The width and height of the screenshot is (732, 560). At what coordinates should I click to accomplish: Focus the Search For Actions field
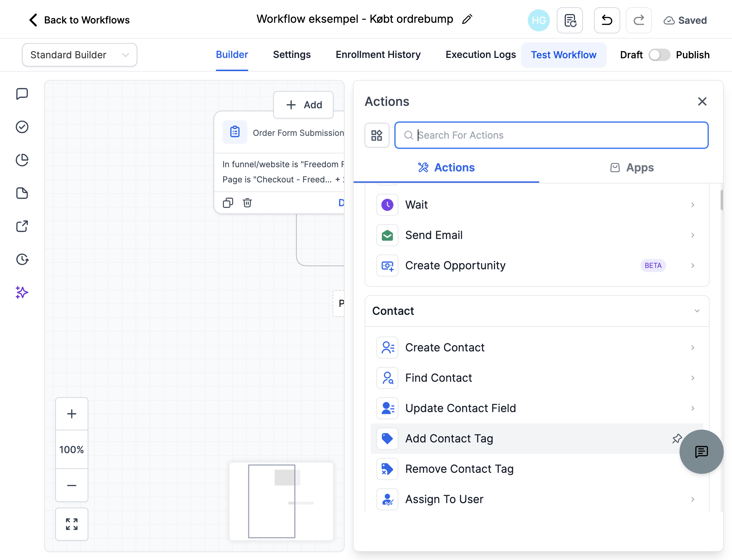(x=551, y=135)
